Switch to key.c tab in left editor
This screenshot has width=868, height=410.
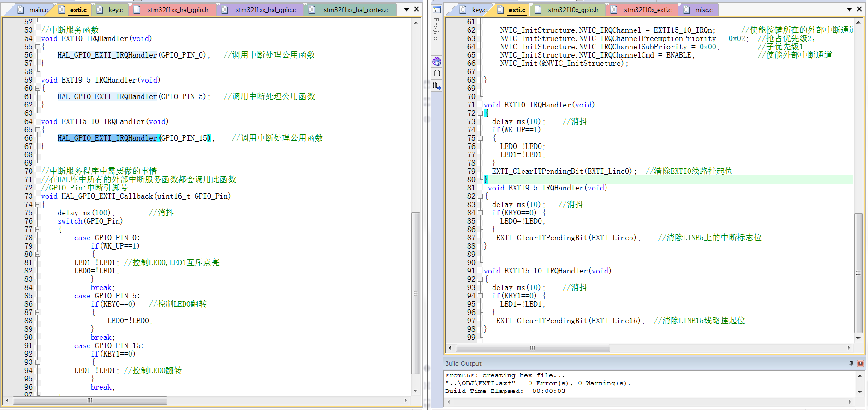[111, 10]
